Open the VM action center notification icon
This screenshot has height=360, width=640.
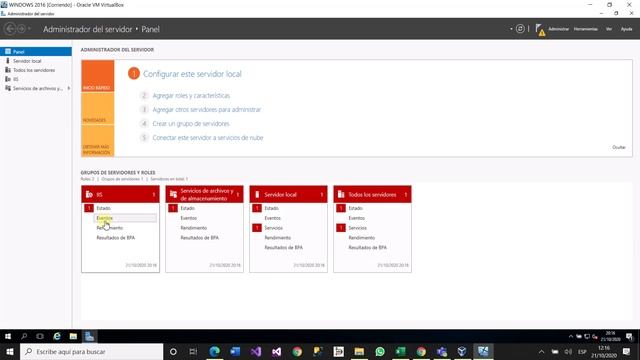(x=629, y=337)
